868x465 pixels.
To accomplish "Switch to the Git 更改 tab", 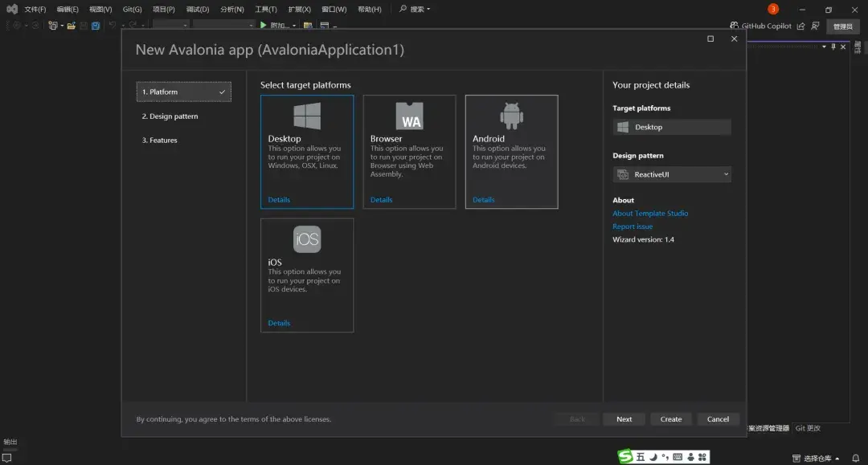I will 807,428.
